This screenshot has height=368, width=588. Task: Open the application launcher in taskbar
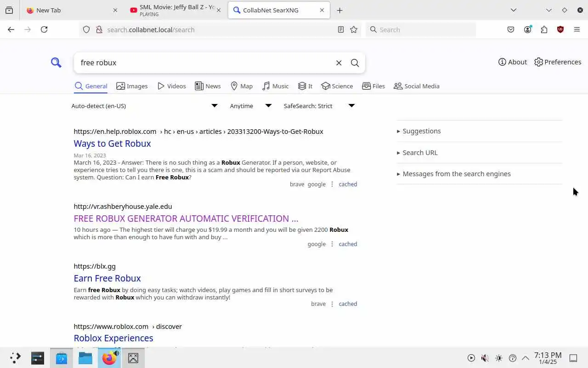pyautogui.click(x=15, y=358)
